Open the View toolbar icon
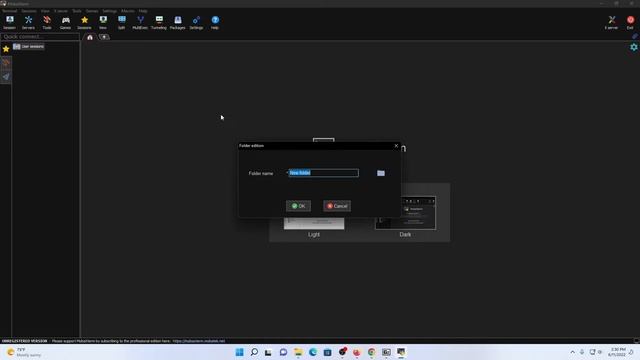The image size is (640, 360). coord(103,22)
